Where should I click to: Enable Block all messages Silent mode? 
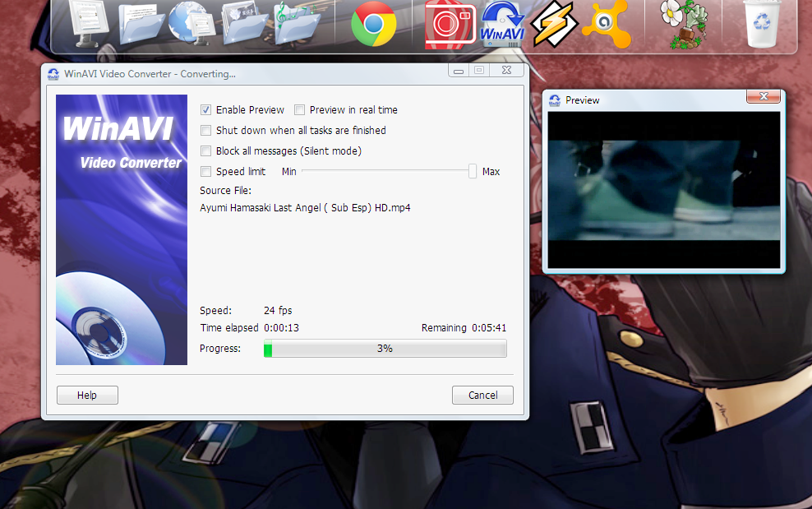206,150
